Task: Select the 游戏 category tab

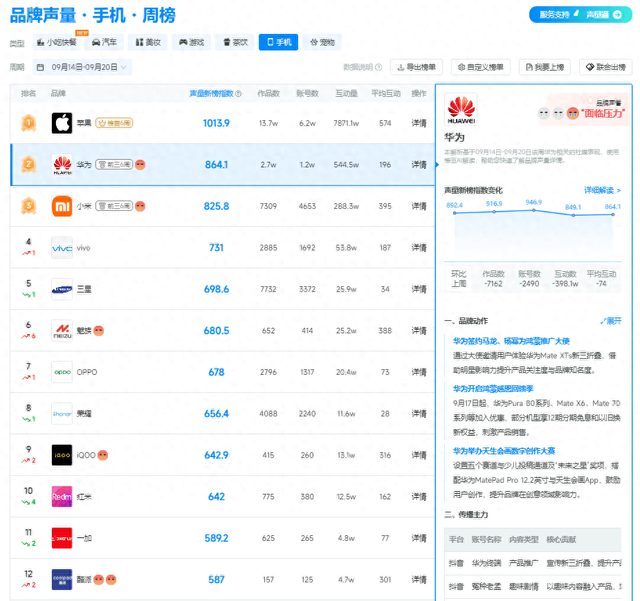Action: (x=191, y=42)
